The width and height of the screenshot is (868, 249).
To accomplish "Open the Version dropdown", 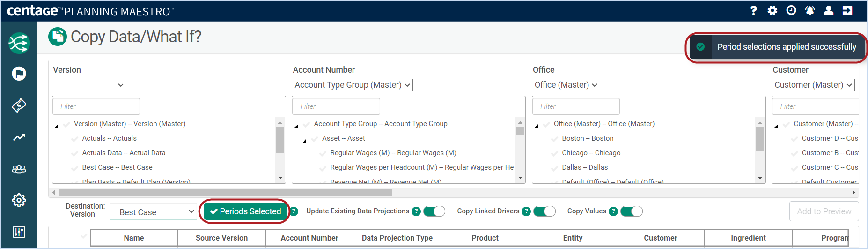I will [x=89, y=85].
